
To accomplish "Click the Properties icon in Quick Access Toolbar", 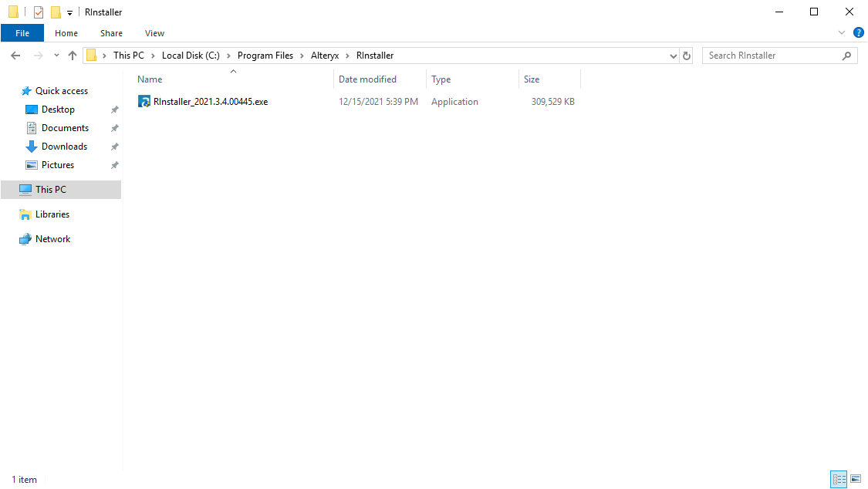I will tap(39, 12).
